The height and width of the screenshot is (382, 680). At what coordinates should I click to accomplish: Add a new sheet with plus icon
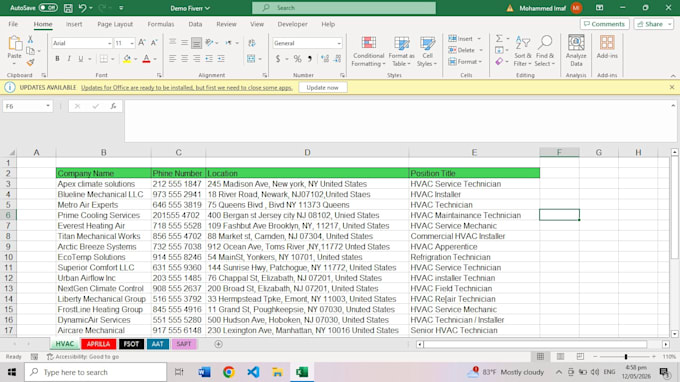[218, 344]
